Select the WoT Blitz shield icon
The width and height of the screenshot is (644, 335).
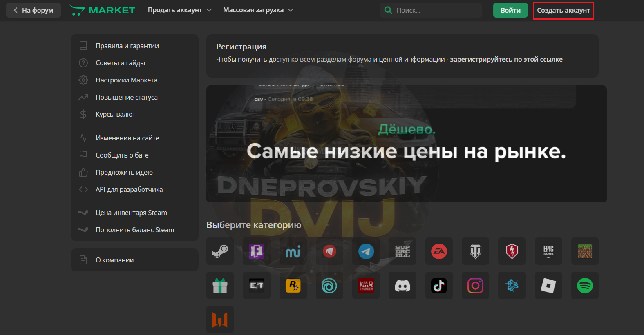pyautogui.click(x=512, y=251)
